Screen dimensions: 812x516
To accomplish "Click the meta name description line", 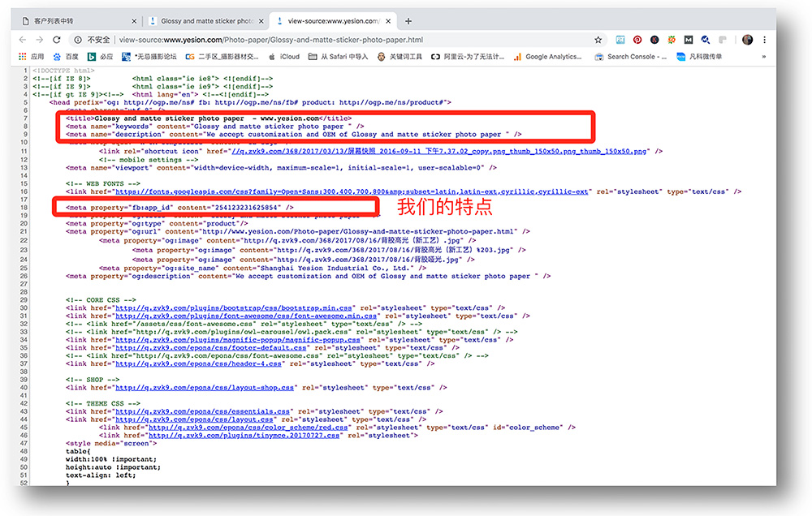I will [x=294, y=134].
